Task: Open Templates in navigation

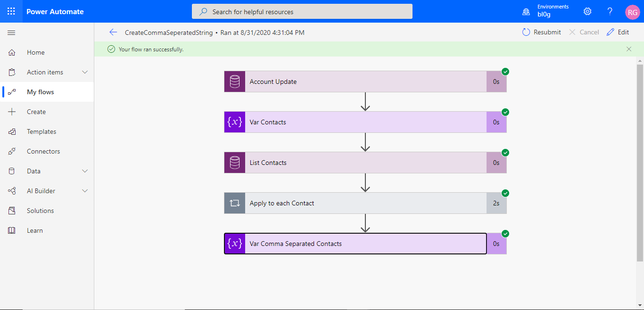Action: point(47,131)
